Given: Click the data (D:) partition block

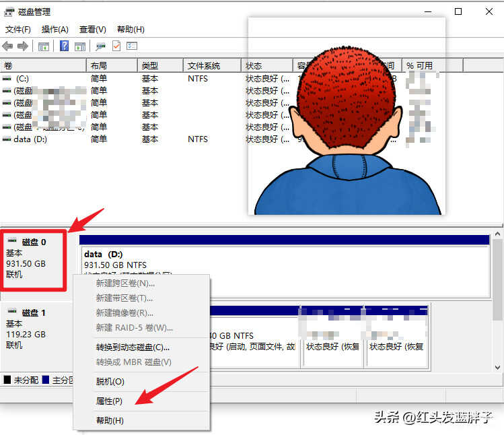Looking at the screenshot, I should (283, 265).
